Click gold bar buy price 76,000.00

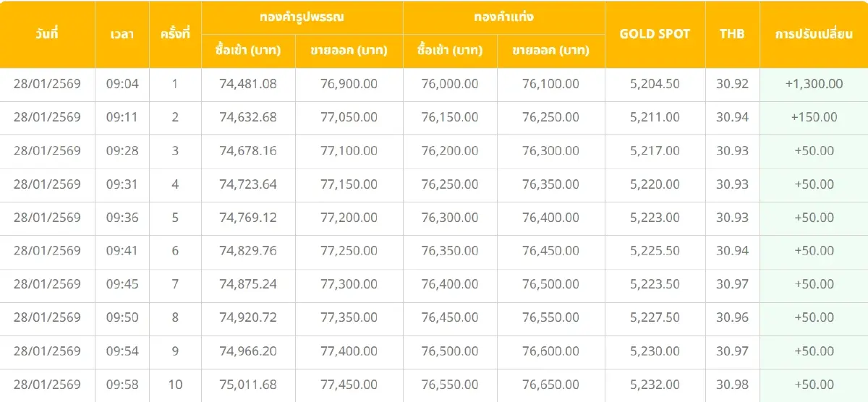(450, 84)
